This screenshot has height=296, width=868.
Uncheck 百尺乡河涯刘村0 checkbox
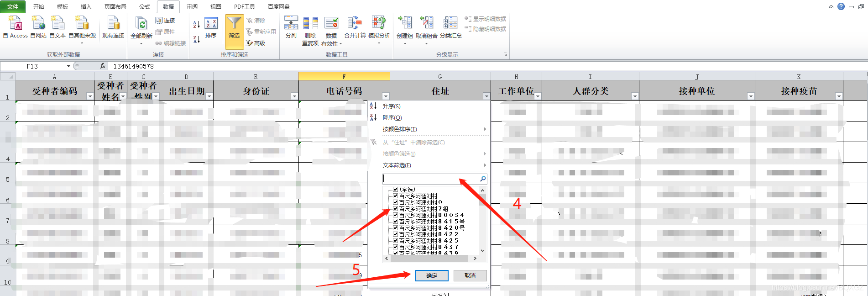pos(395,202)
